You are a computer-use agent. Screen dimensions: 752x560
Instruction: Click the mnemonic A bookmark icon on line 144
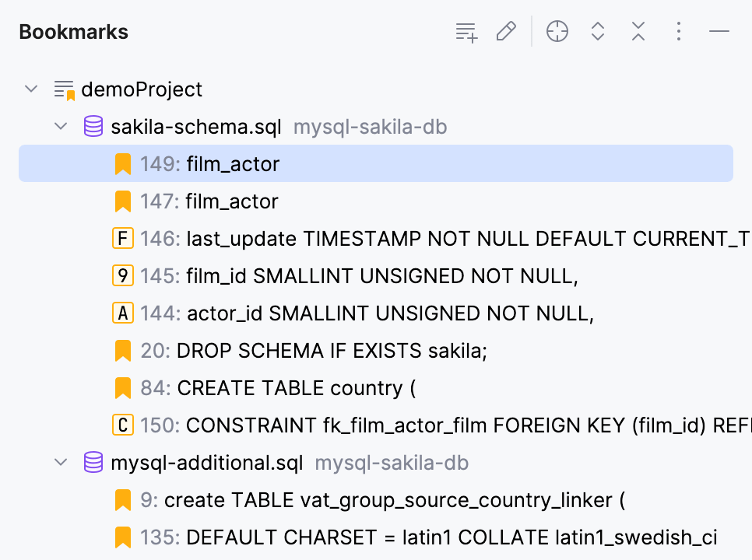(122, 313)
